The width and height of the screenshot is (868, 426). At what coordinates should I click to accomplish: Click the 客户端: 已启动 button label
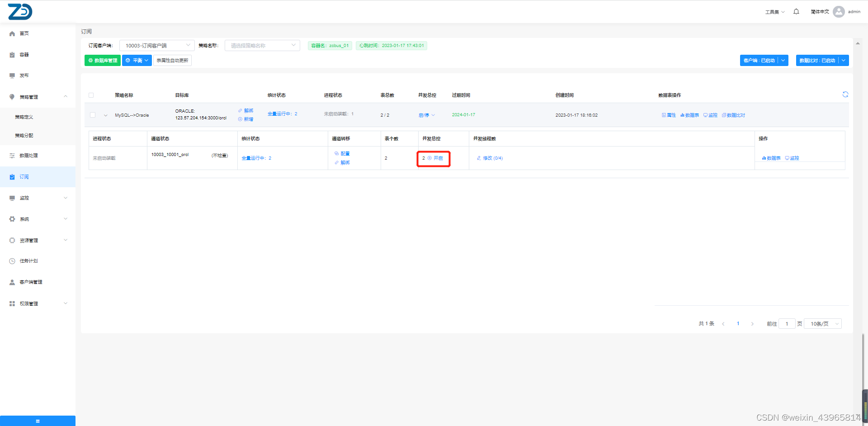(759, 61)
